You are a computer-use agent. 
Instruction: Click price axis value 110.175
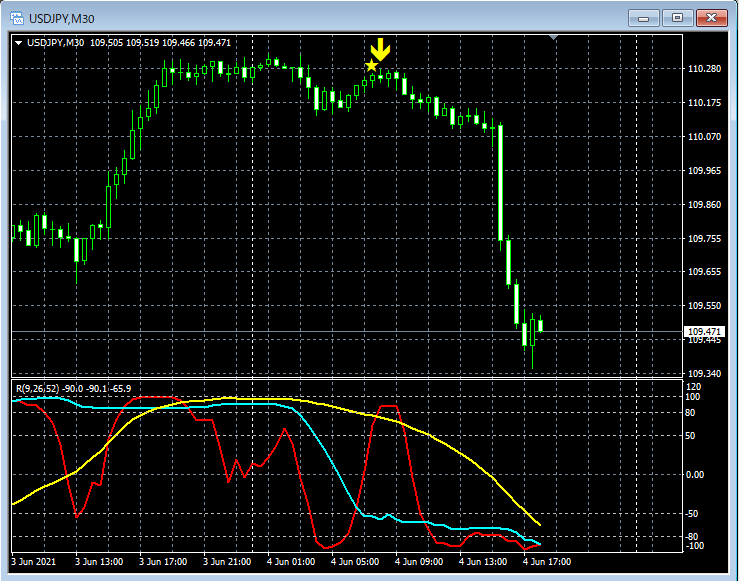pos(705,103)
